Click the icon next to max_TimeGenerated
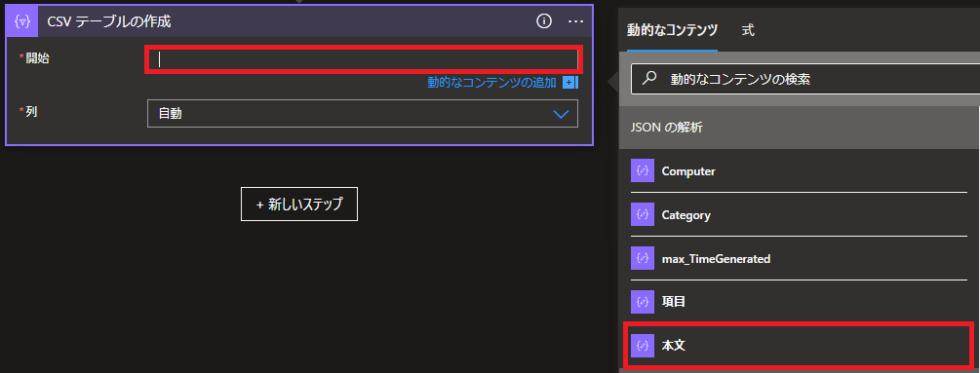This screenshot has height=373, width=980. point(642,258)
